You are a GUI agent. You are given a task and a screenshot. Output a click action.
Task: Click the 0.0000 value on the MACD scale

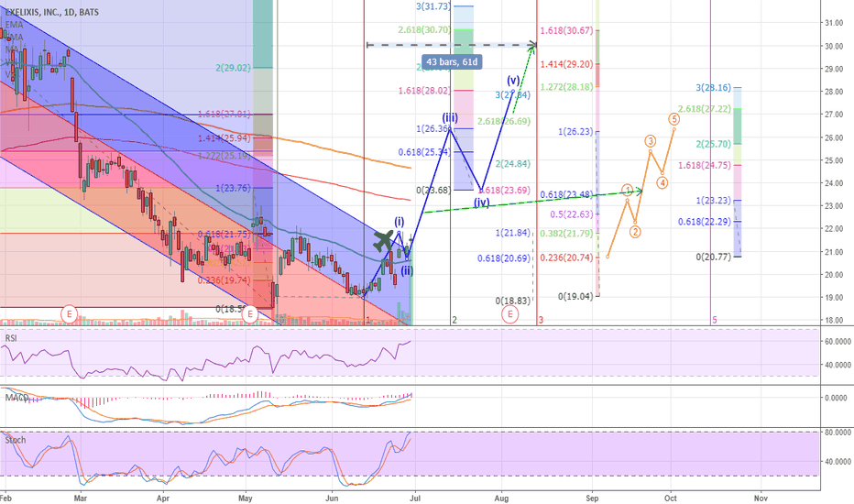(x=836, y=399)
